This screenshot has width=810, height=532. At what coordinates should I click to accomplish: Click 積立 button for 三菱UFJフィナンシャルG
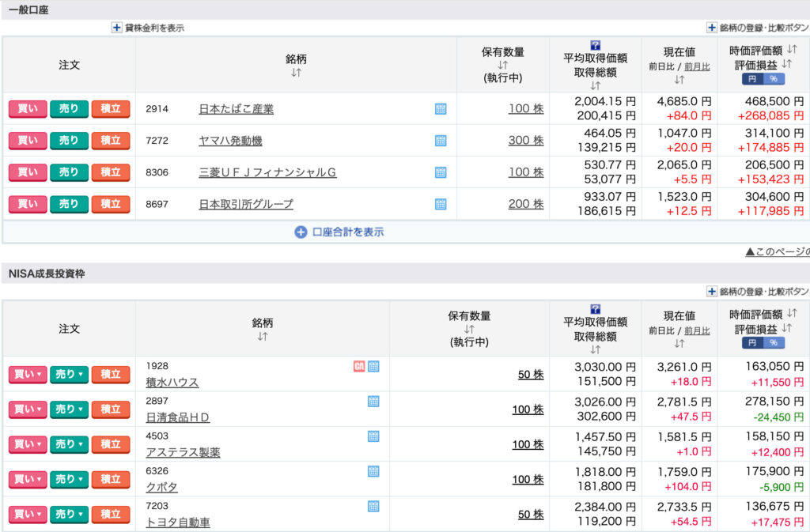[111, 172]
